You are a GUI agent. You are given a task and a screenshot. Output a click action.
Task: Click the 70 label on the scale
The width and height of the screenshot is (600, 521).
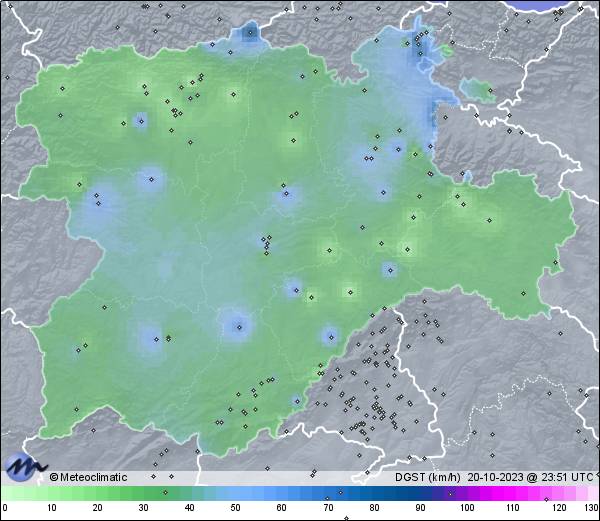click(328, 508)
